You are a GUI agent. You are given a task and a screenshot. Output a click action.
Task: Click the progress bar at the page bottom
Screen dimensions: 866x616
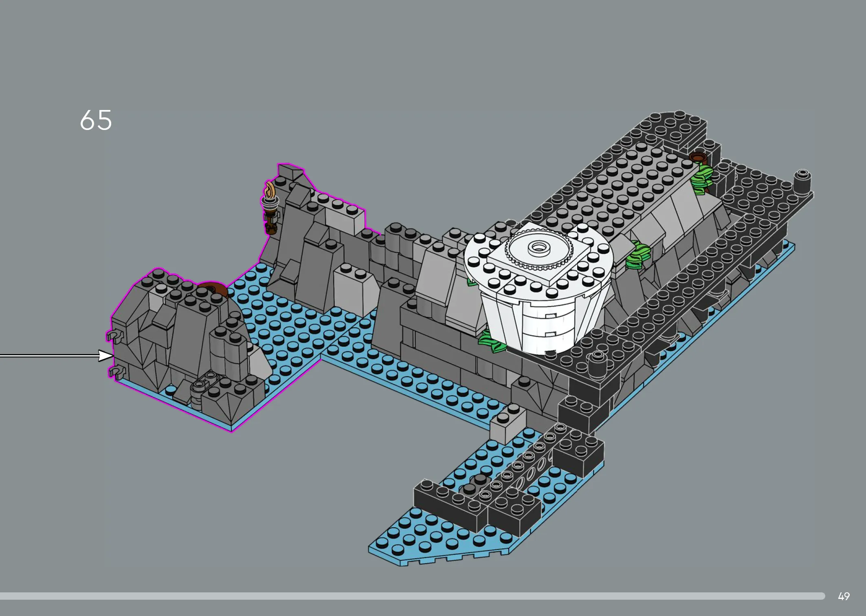[x=412, y=596]
